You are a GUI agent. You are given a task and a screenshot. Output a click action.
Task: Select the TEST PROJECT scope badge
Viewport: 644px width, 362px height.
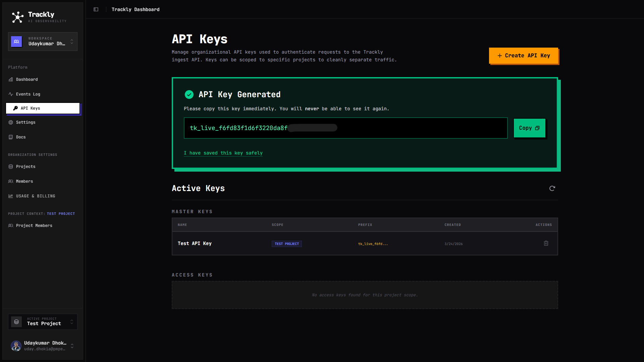[x=286, y=244]
